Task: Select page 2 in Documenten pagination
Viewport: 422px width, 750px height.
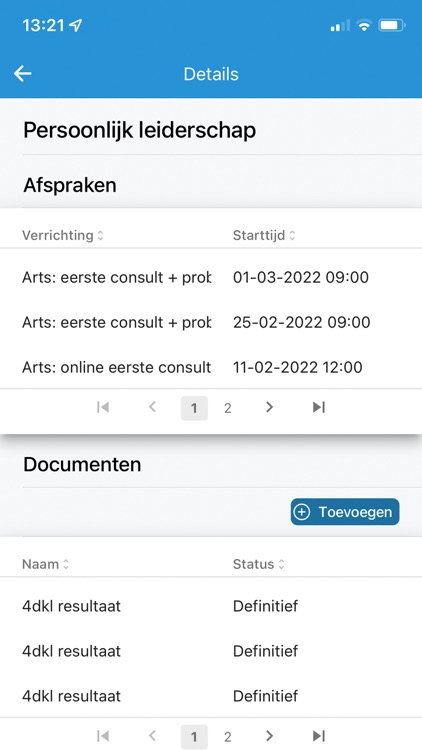Action: point(228,737)
